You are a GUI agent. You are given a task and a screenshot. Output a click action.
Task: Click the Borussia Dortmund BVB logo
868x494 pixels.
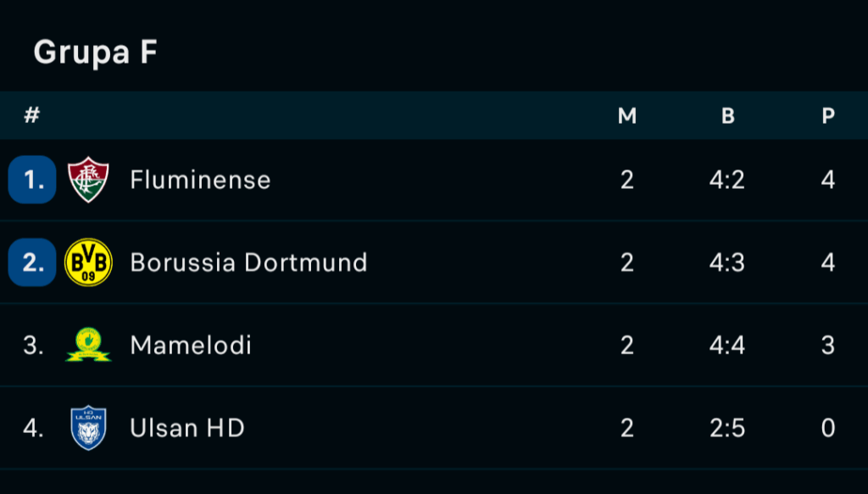tap(88, 262)
